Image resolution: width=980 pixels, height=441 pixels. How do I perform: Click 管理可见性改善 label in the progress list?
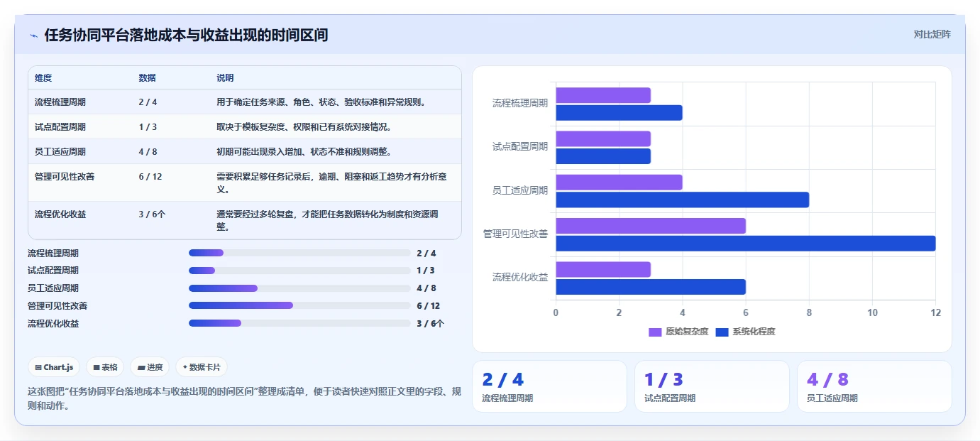click(x=57, y=306)
